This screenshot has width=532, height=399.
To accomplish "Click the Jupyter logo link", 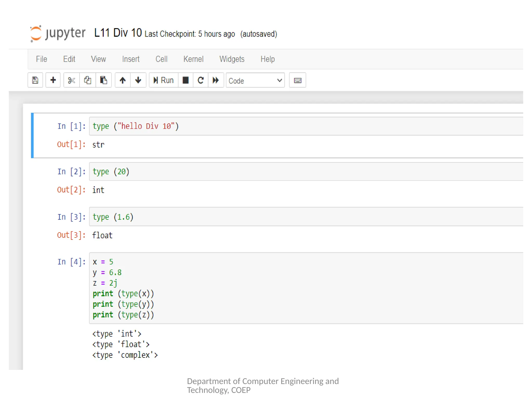I will (58, 34).
